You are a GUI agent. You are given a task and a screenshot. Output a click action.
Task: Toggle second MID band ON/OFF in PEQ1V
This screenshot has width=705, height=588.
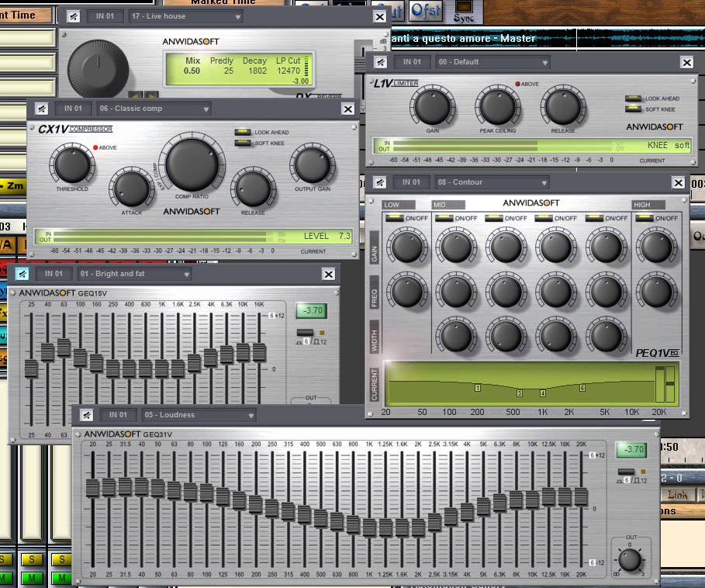click(494, 218)
